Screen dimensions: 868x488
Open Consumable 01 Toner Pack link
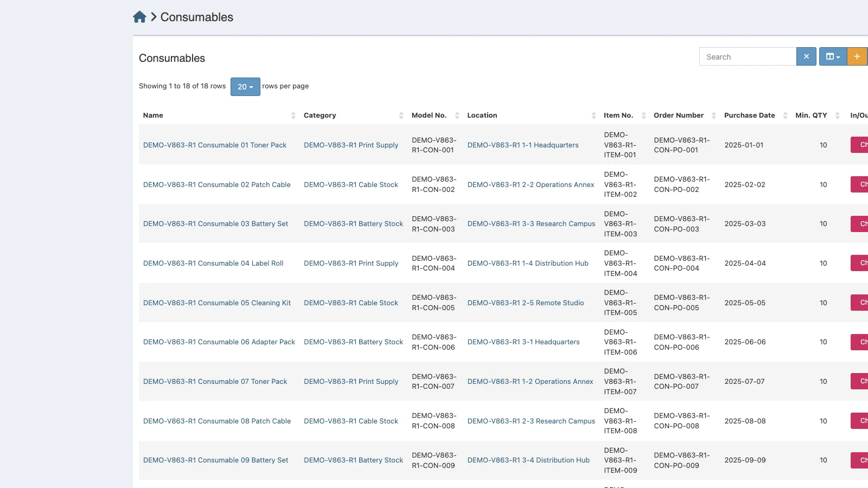(x=215, y=145)
